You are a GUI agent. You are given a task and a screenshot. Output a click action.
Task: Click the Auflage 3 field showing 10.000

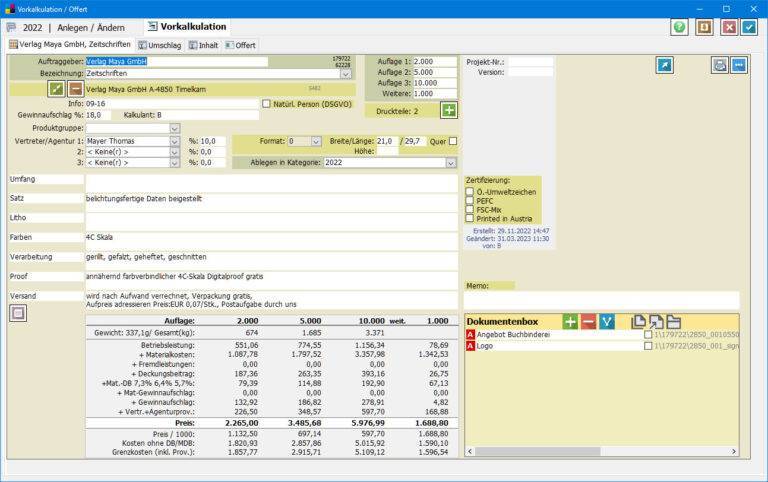click(434, 83)
